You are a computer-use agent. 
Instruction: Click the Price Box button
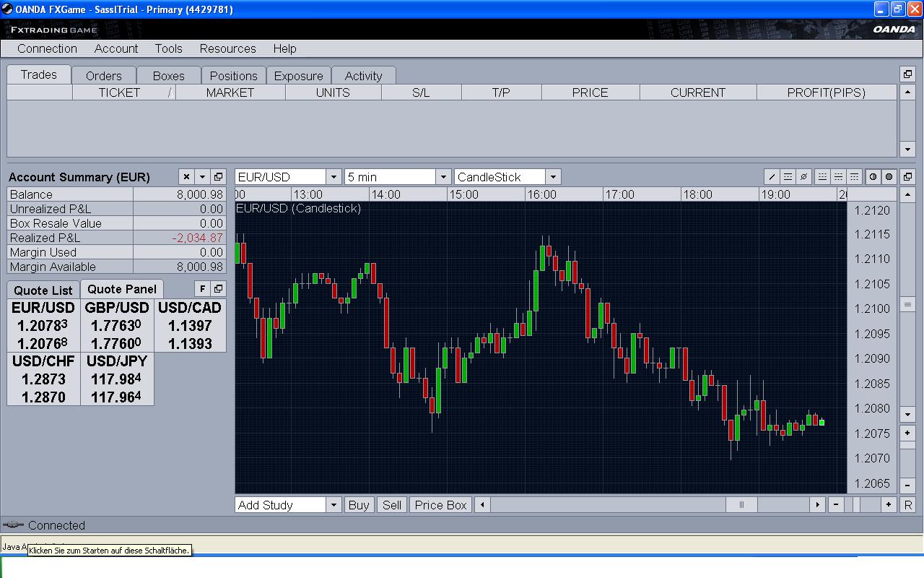(x=440, y=505)
